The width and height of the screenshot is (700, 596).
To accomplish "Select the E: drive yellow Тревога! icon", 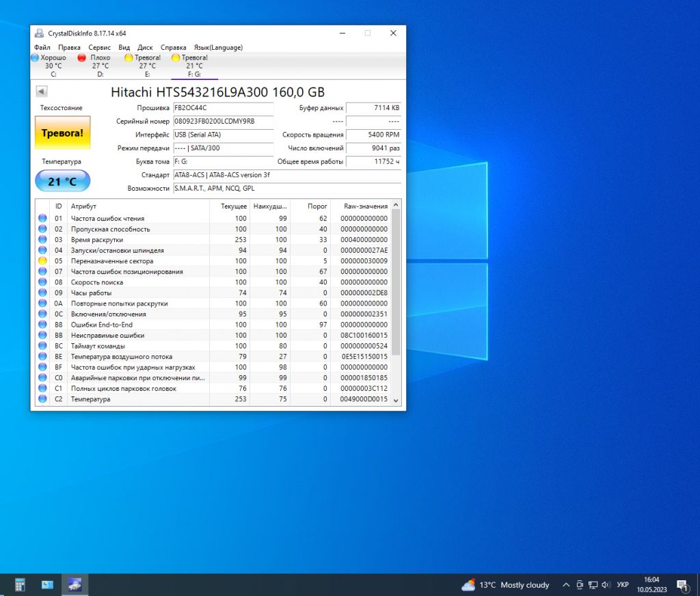I will [x=129, y=57].
